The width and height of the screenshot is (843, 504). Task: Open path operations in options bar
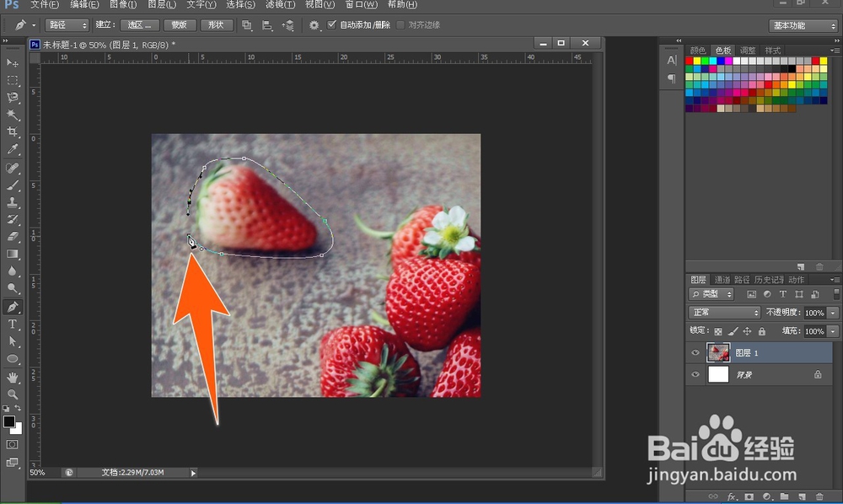[247, 25]
